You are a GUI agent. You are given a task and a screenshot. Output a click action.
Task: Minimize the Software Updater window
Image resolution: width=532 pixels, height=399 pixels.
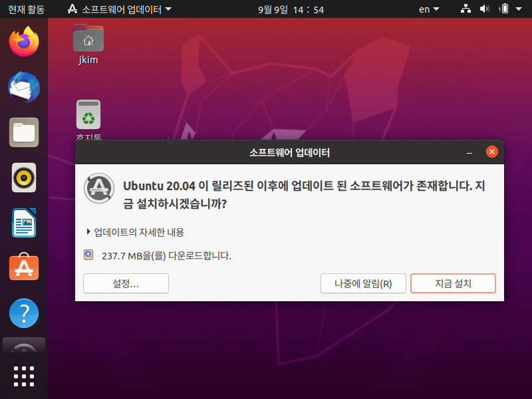coord(469,152)
